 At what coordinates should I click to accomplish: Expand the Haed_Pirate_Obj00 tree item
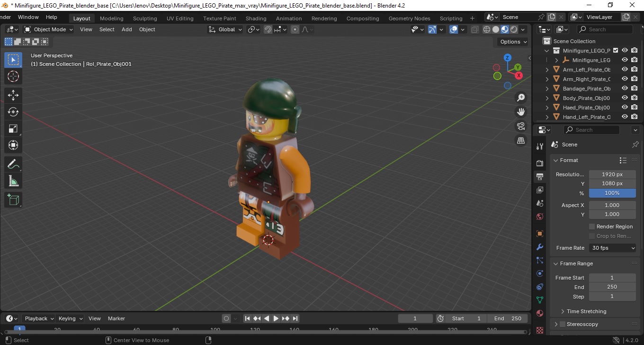pos(547,108)
